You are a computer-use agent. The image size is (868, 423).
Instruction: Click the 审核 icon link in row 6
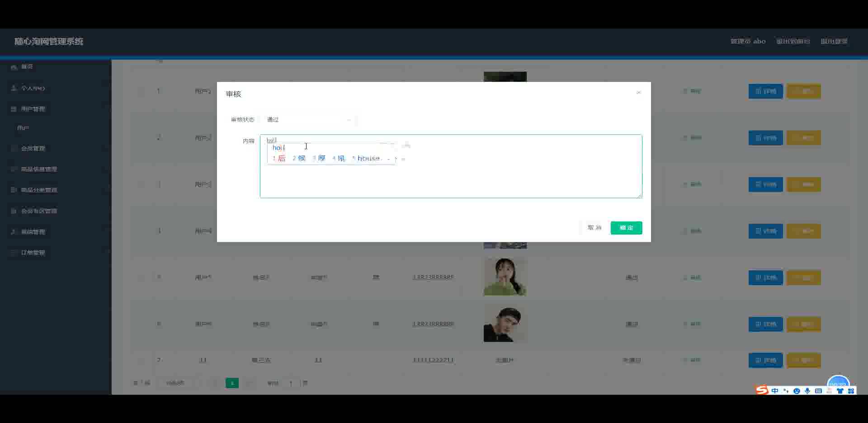[692, 324]
